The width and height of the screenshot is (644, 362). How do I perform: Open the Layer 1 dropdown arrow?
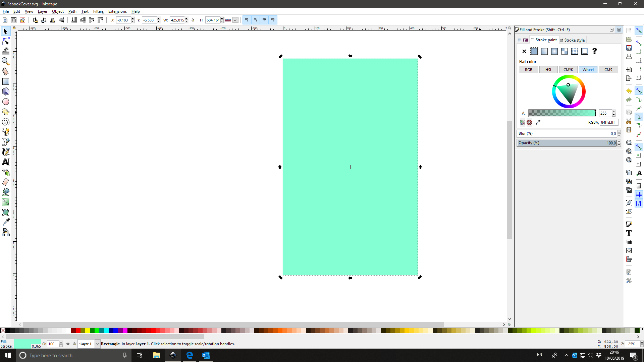pos(97,344)
